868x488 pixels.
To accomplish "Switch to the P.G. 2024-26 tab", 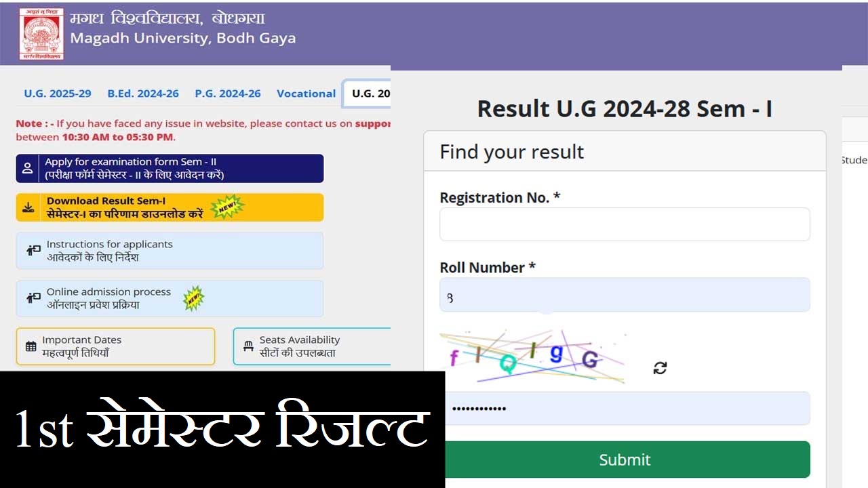I will tap(228, 94).
